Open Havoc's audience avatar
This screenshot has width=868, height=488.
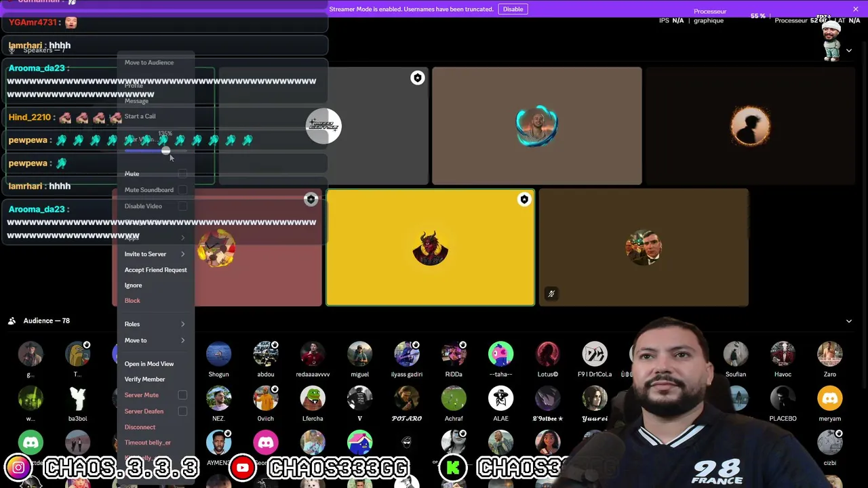point(783,354)
